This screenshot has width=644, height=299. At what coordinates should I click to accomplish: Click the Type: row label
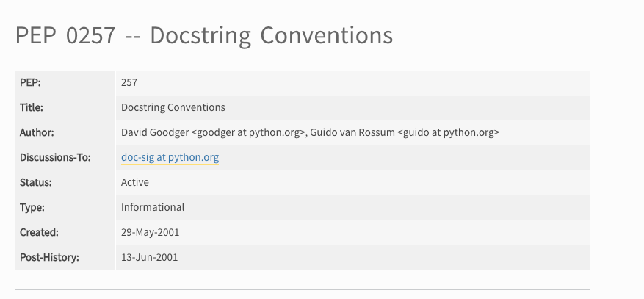32,207
